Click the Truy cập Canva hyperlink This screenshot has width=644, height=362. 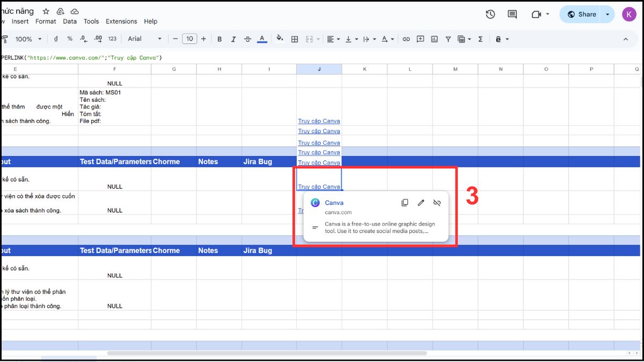pyautogui.click(x=319, y=186)
